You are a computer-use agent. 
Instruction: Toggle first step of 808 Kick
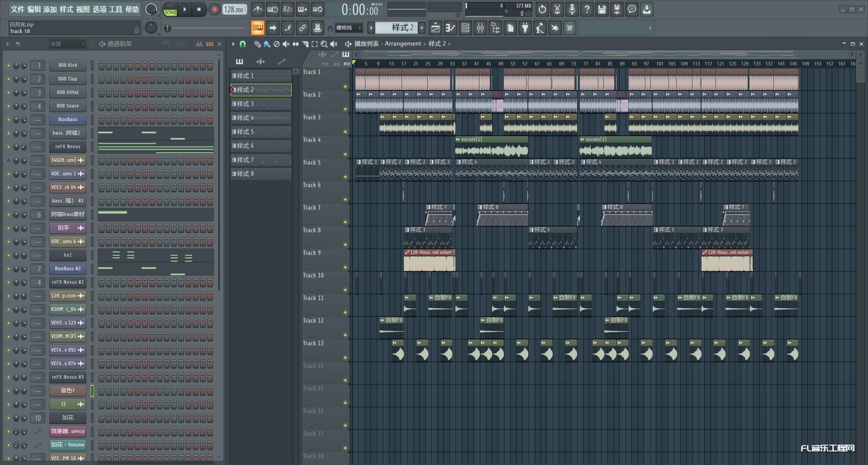pos(101,66)
